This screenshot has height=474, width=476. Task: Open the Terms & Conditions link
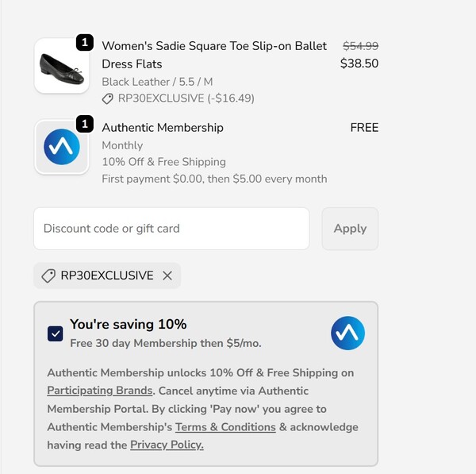[225, 427]
